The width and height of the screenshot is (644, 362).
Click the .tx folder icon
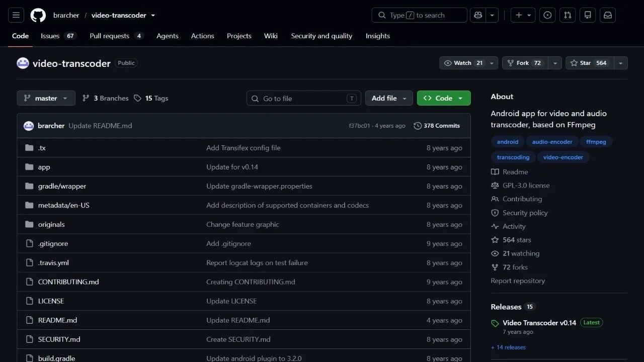click(x=29, y=148)
